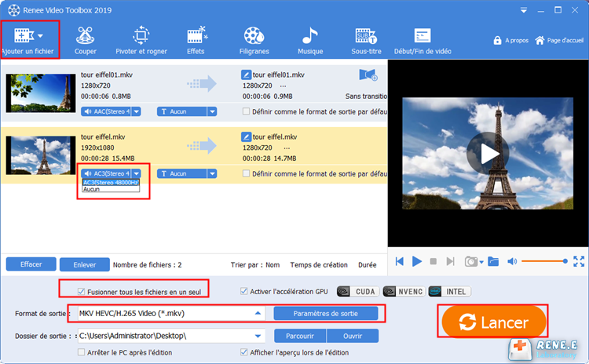This screenshot has height=364, width=589.
Task: Open output settings dots for tour eiffel.mkv
Action: pyautogui.click(x=287, y=147)
